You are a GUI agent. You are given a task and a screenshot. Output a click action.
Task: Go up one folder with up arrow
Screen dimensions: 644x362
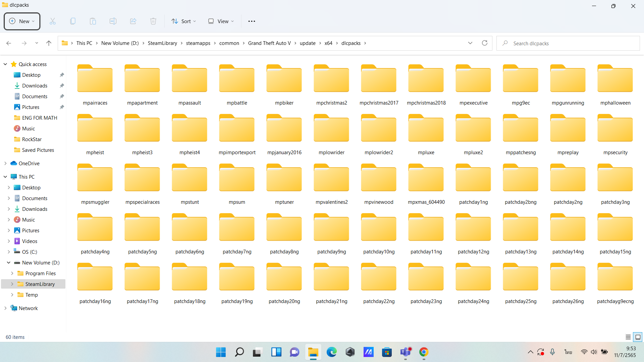[x=49, y=43]
